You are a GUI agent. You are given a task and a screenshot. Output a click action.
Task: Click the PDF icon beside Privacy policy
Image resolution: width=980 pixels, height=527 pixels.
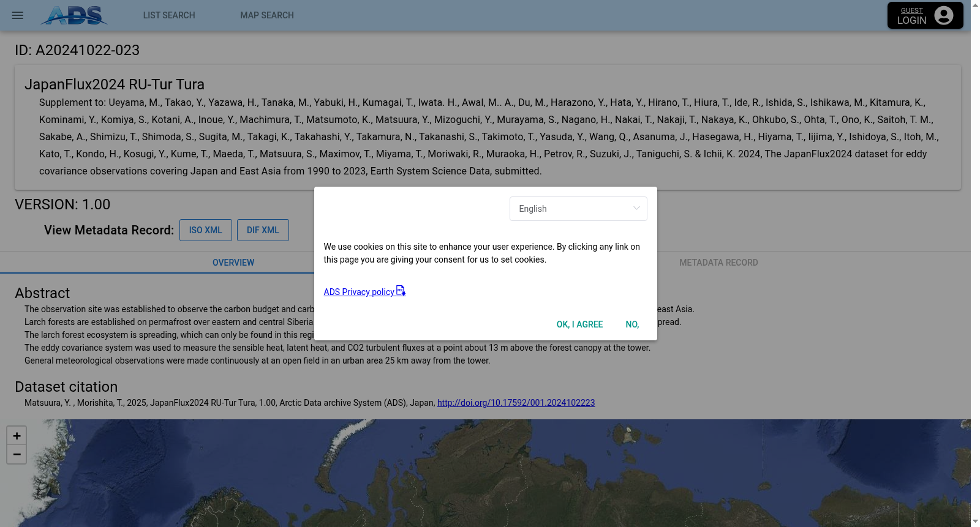click(x=401, y=291)
